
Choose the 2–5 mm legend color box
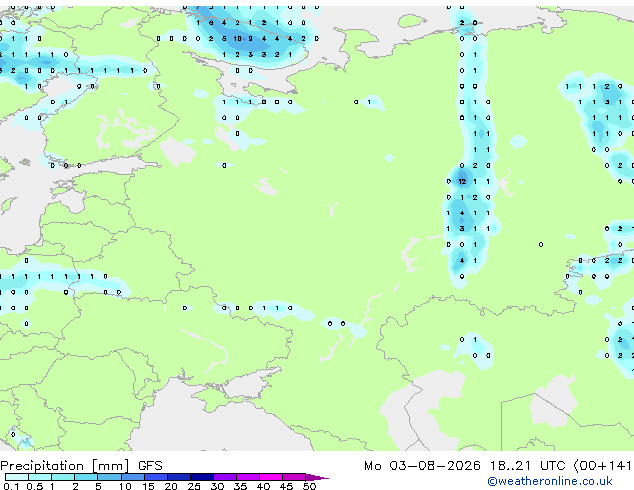click(86, 477)
